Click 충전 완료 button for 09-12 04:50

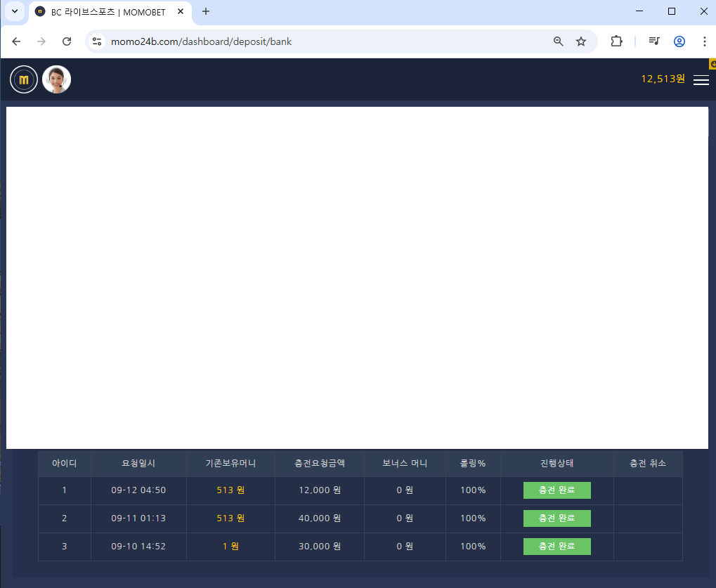point(556,490)
